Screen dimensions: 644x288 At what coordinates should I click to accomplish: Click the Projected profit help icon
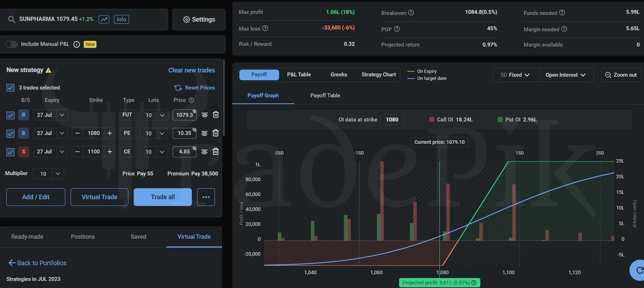point(474,283)
